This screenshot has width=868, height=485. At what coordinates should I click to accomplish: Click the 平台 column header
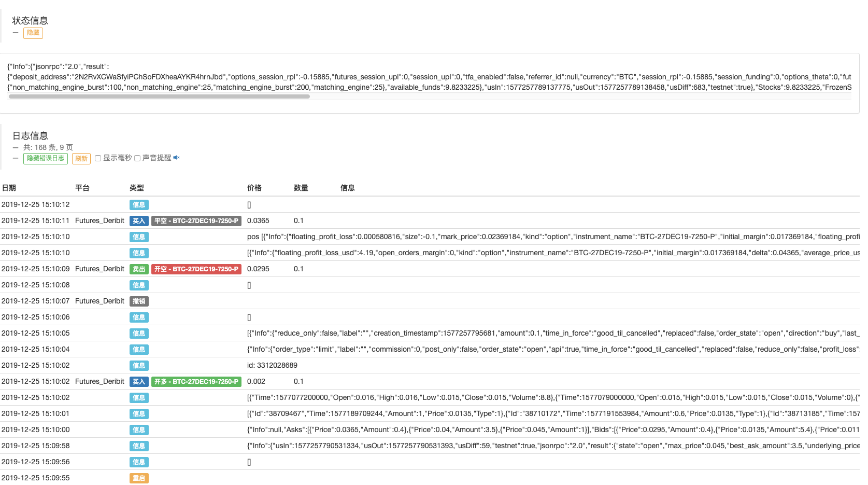[82, 188]
